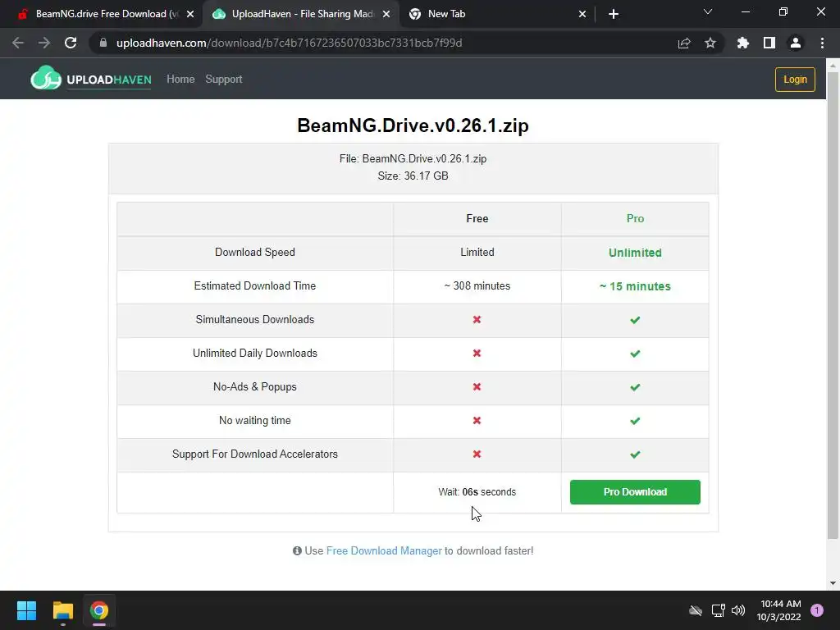Click the 'Pro' column header
Image resolution: width=840 pixels, height=630 pixels.
[635, 218]
